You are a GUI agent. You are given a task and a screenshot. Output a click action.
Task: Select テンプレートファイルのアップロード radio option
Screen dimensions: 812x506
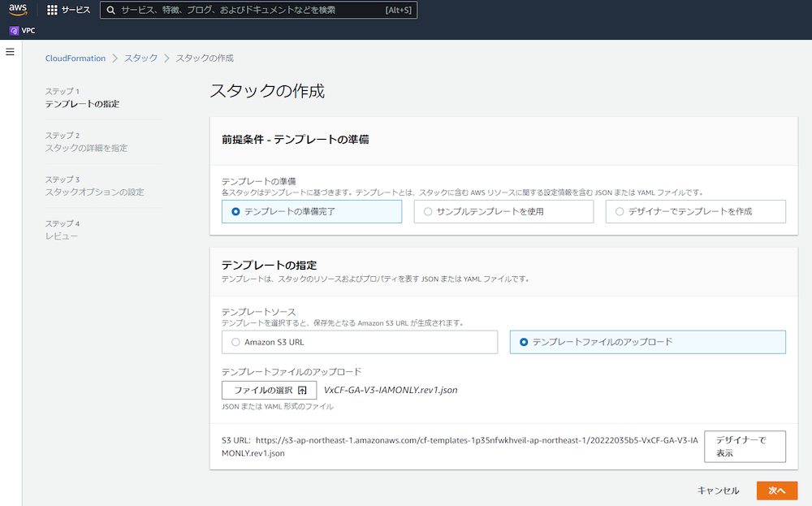click(524, 342)
